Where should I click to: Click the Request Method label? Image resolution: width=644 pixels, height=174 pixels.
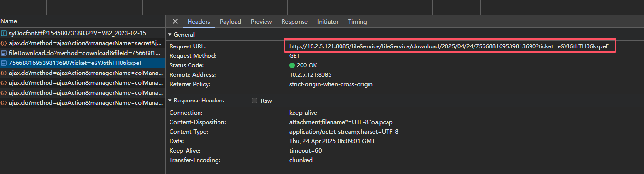(193, 56)
